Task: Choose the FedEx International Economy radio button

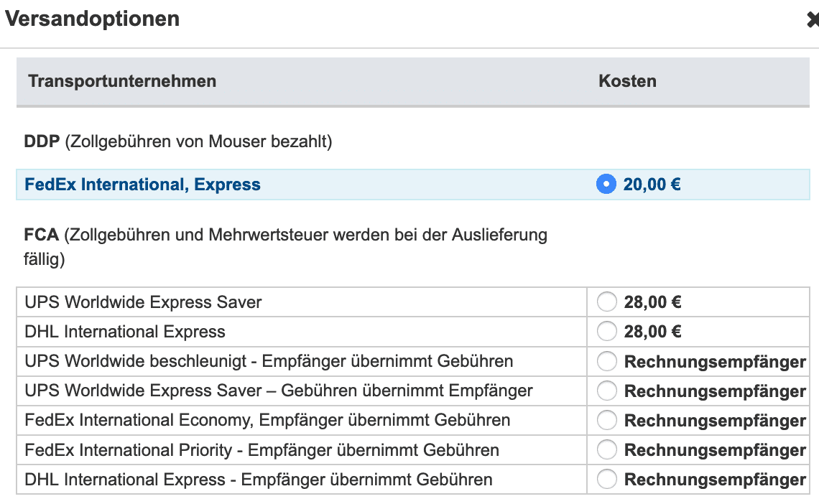Action: 607,419
